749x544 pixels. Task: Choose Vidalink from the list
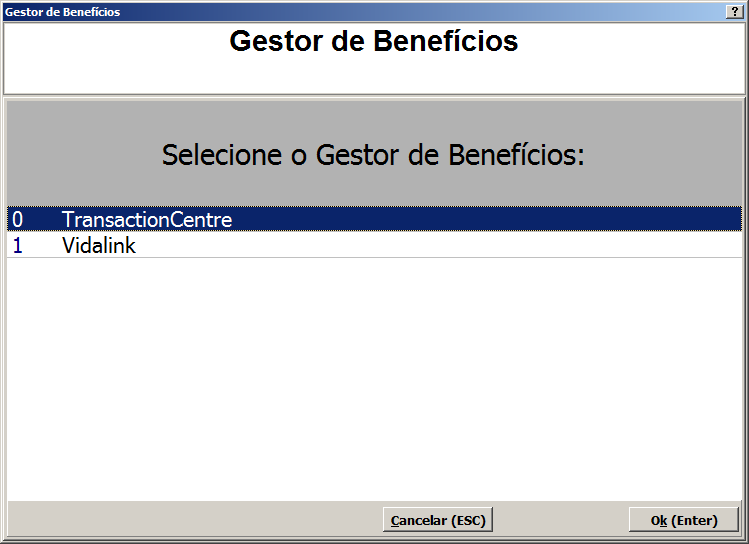pos(374,245)
